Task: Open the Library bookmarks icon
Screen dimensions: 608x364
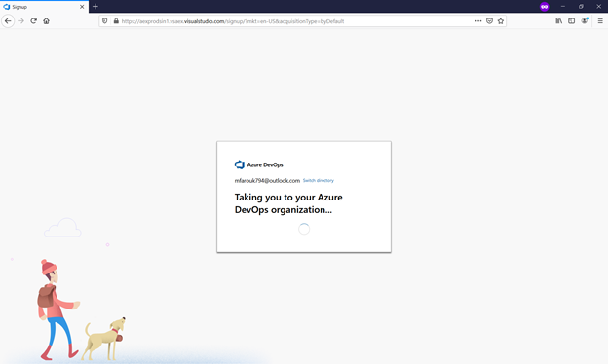Action: (558, 20)
